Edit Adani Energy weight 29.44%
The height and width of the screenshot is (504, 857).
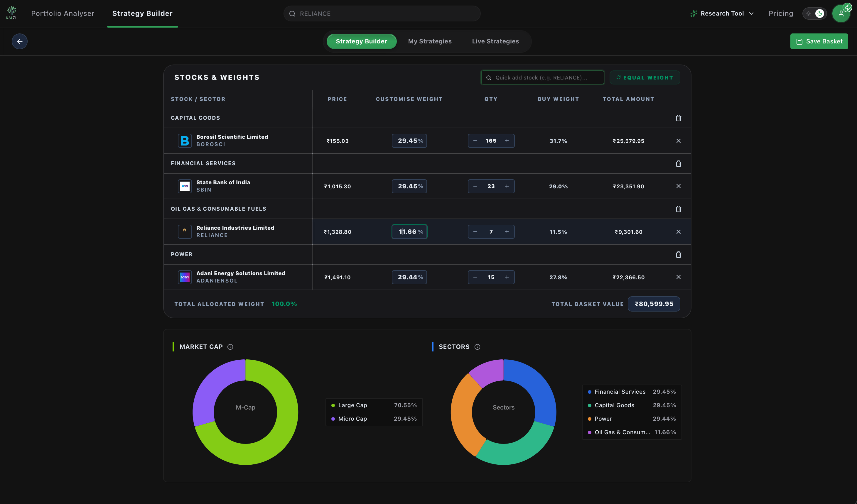tap(409, 277)
